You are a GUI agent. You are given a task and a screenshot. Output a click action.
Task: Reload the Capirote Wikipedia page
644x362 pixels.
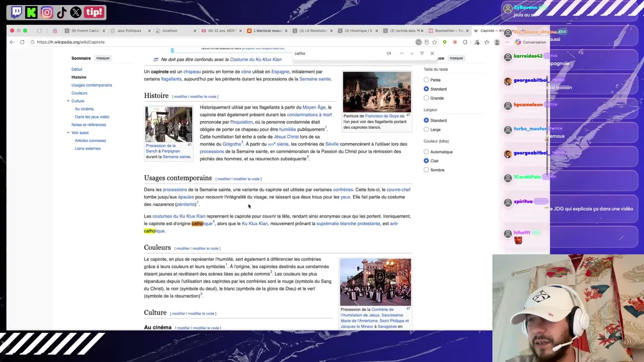[x=22, y=42]
